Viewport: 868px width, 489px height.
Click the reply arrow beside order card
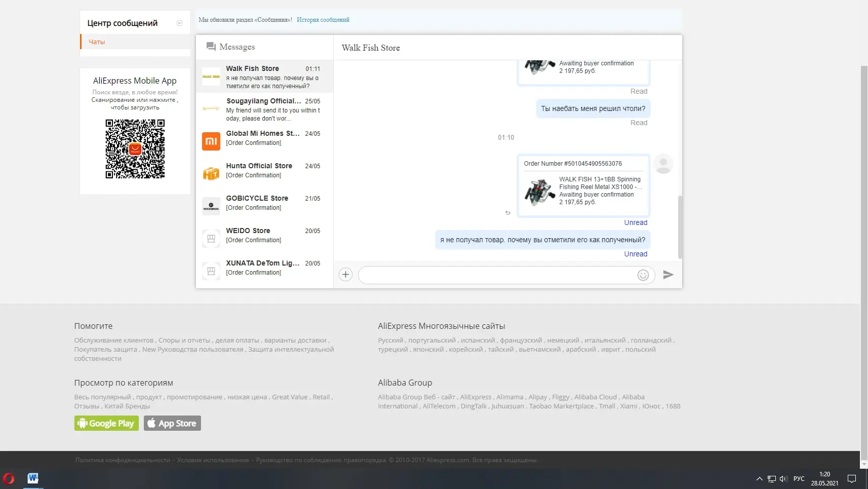[508, 213]
